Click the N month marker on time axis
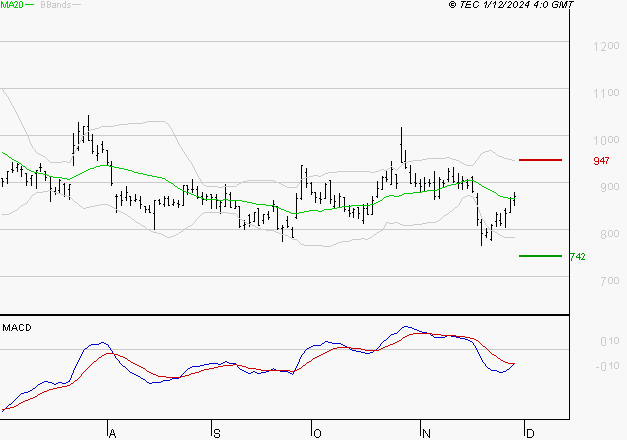Screen dimensions: 627x440 pyautogui.click(x=426, y=434)
